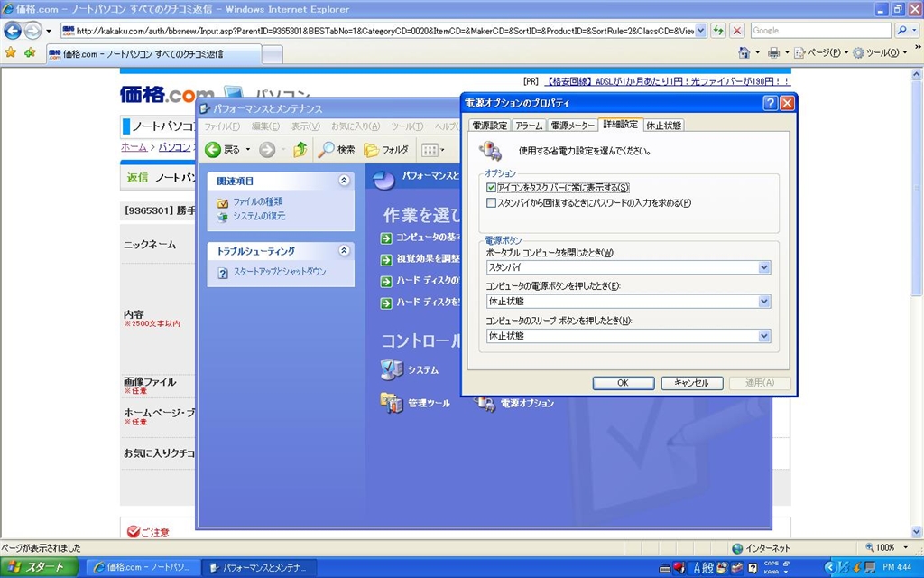Open the sleep button action dropdown
The height and width of the screenshot is (578, 924).
tap(763, 336)
